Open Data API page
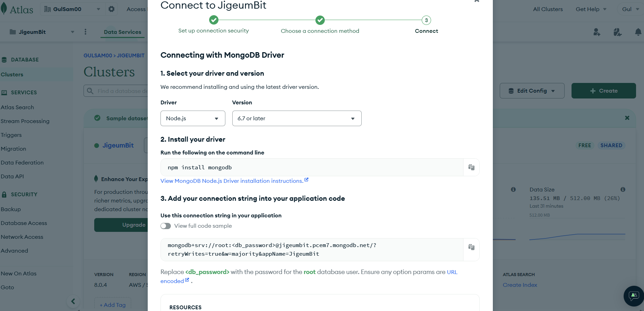Image resolution: width=644 pixels, height=311 pixels. (x=12, y=176)
